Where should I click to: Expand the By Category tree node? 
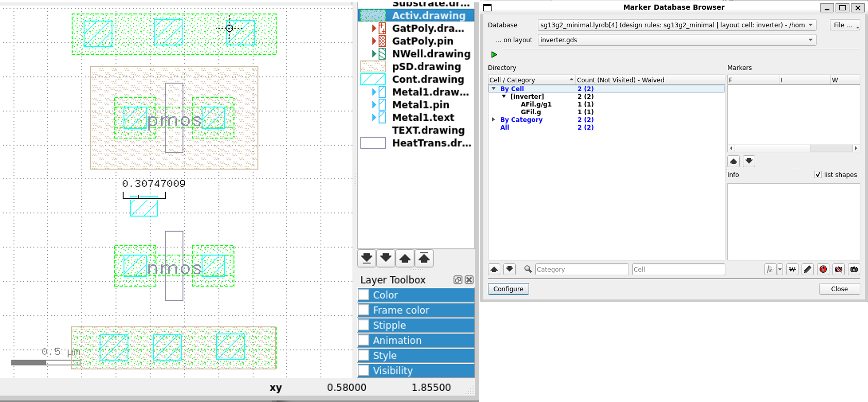click(x=493, y=119)
